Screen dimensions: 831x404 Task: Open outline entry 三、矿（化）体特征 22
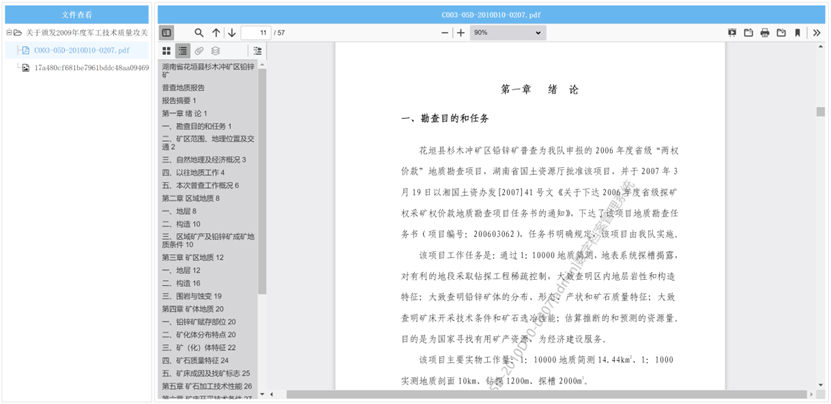199,348
